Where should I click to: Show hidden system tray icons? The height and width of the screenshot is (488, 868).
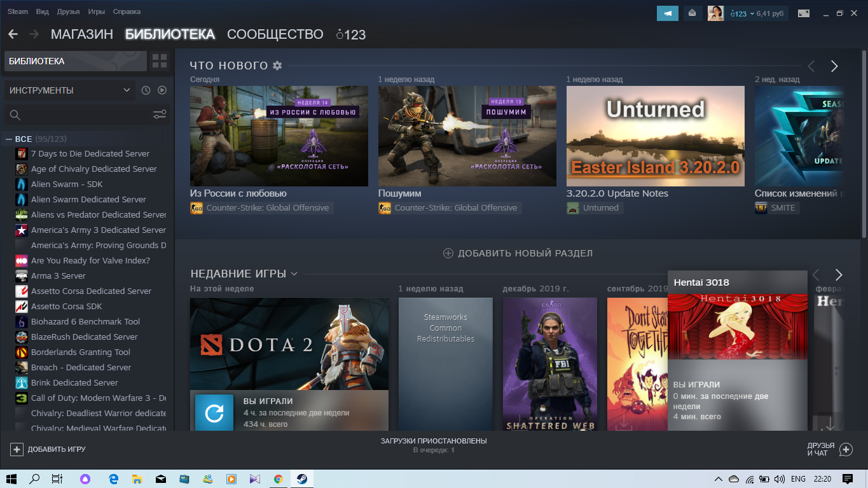tap(719, 479)
